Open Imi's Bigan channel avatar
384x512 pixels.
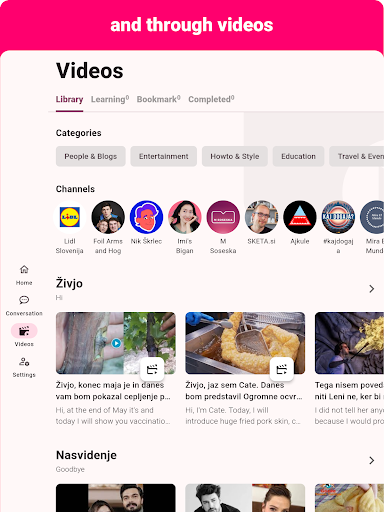(185, 217)
